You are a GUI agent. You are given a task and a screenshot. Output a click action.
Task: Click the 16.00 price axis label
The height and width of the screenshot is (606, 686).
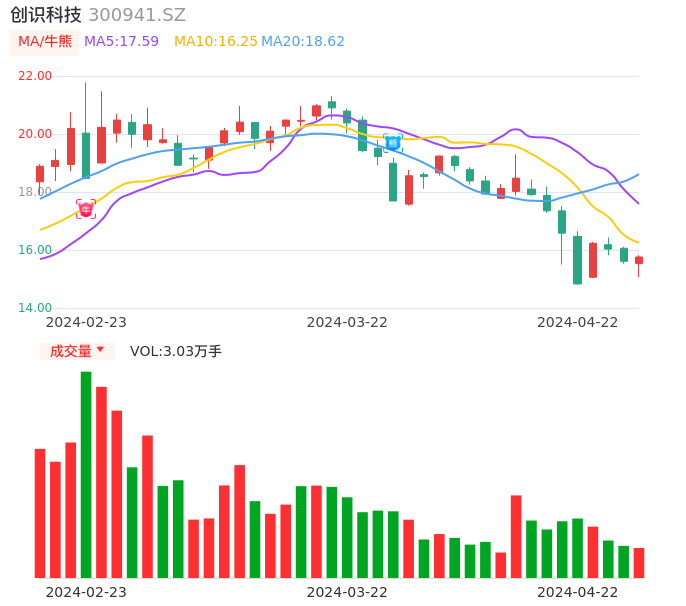tap(35, 250)
